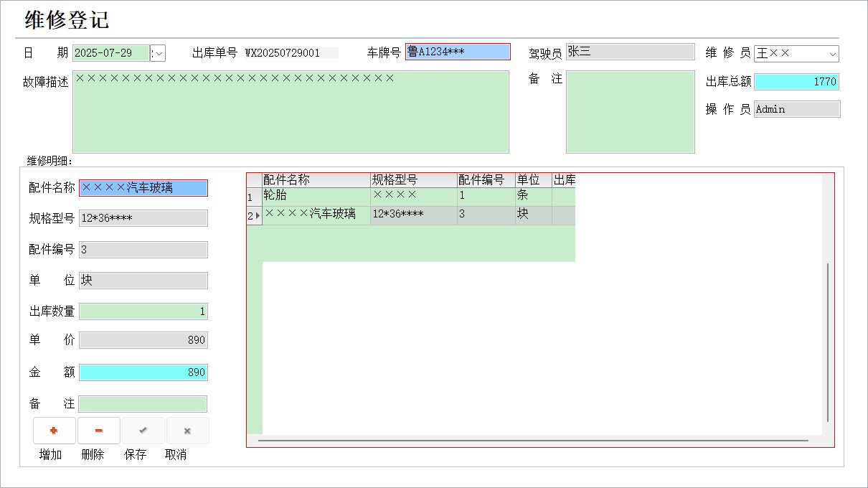868x488 pixels.
Task: Click the red plus 增加 icon button
Action: (x=55, y=431)
